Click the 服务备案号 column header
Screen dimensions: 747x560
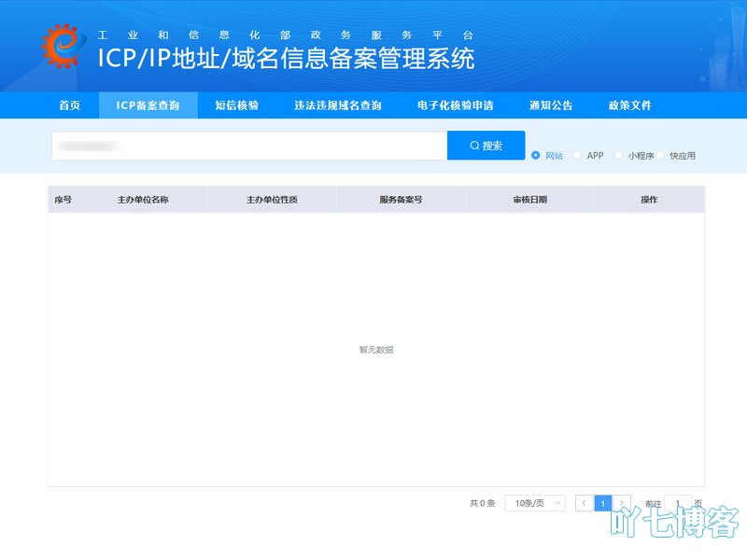coord(402,200)
